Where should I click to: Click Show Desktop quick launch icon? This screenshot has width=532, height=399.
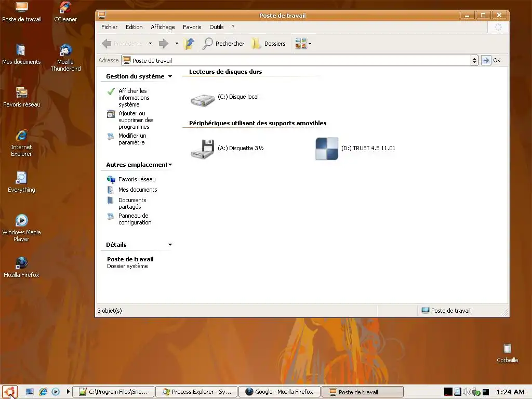30,392
